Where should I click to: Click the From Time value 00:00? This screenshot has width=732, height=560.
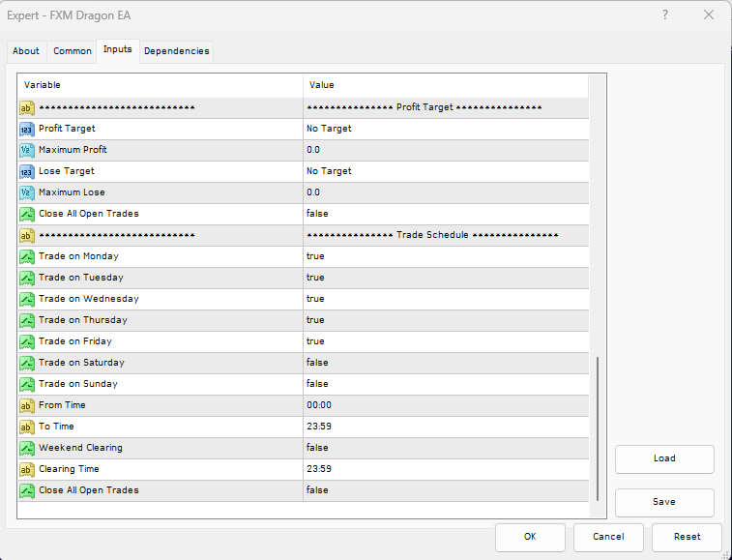tap(319, 405)
